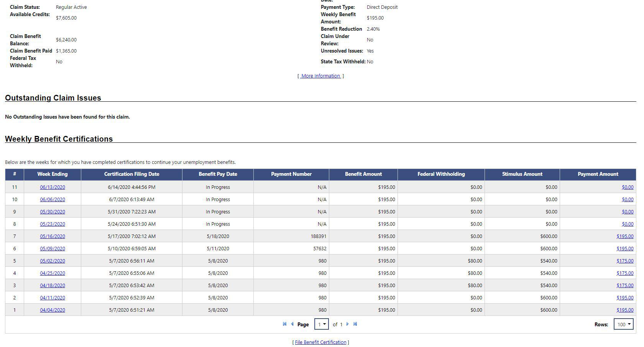View week ending 05/16/2020 certification
Image resolution: width=644 pixels, height=347 pixels.
pyautogui.click(x=53, y=236)
